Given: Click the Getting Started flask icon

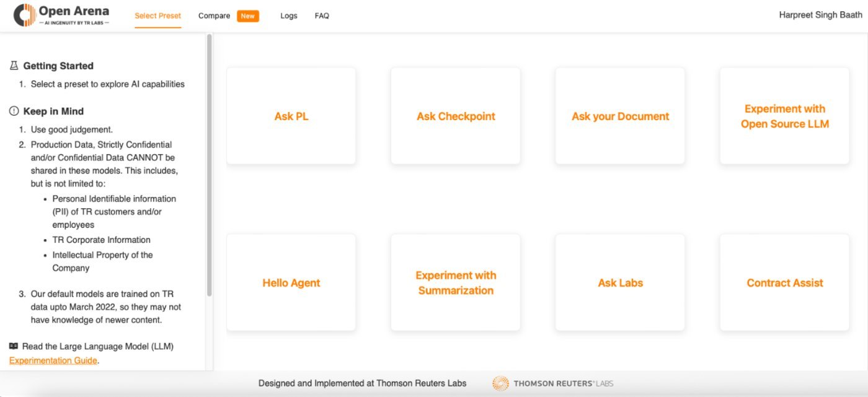Looking at the screenshot, I should 14,66.
